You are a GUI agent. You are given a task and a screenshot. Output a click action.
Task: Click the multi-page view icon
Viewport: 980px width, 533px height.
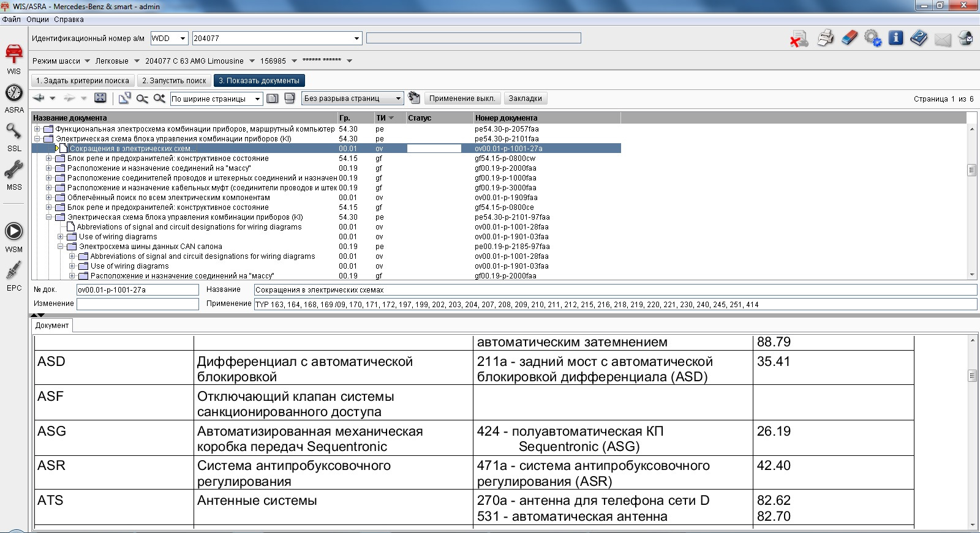290,98
